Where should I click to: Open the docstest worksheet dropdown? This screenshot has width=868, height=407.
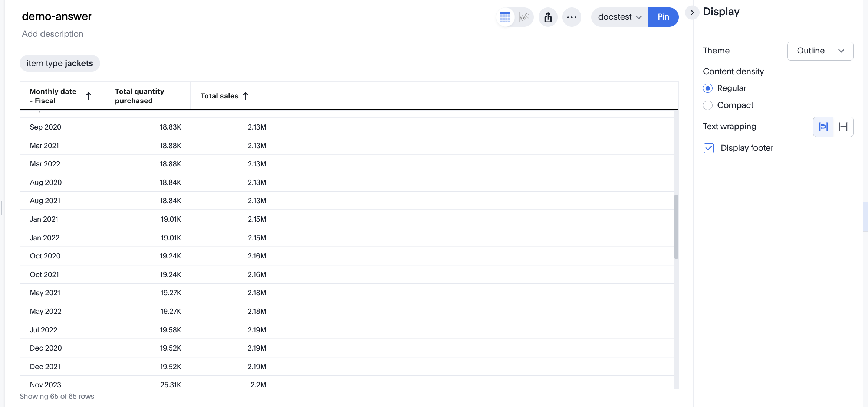coord(619,17)
